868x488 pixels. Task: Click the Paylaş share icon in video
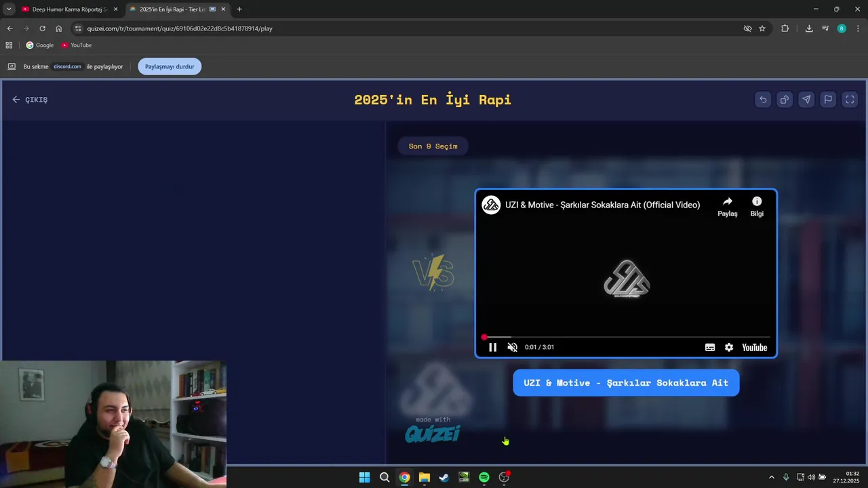pyautogui.click(x=728, y=207)
